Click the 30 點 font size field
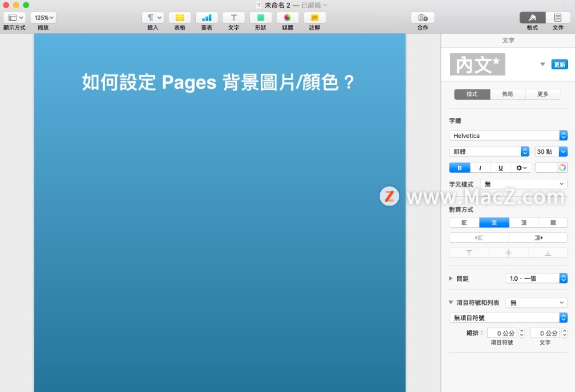Image resolution: width=575 pixels, height=392 pixels. [547, 152]
